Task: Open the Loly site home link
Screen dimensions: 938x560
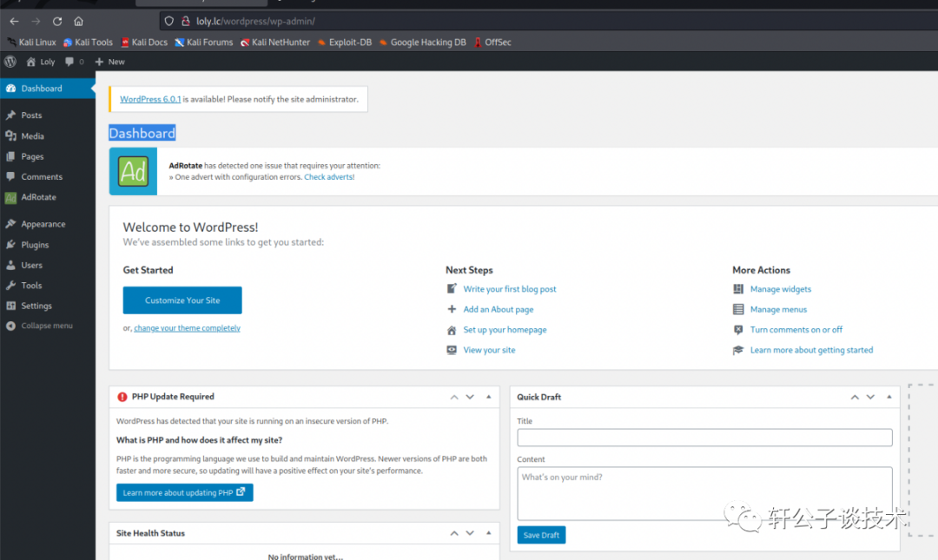Action: coord(41,62)
